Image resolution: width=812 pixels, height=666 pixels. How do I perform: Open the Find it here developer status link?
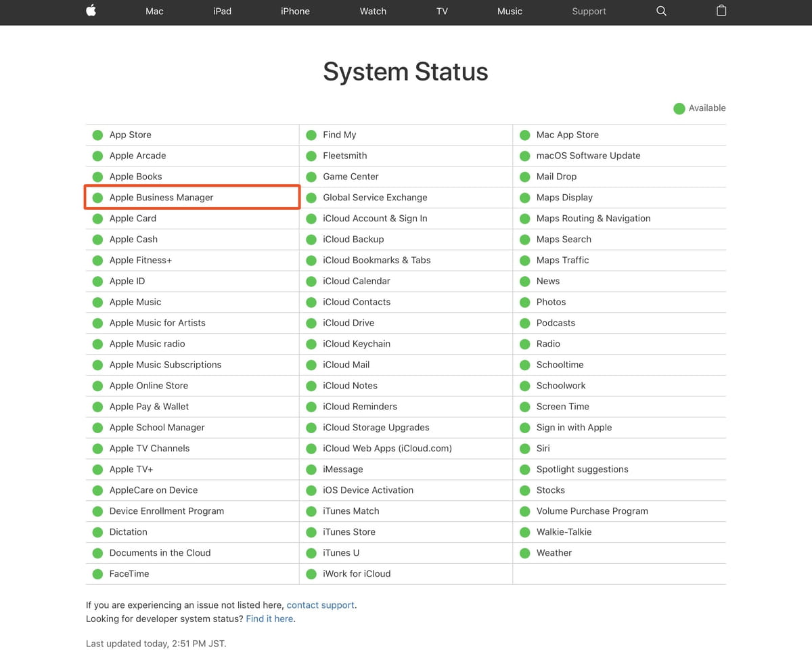[x=269, y=619]
